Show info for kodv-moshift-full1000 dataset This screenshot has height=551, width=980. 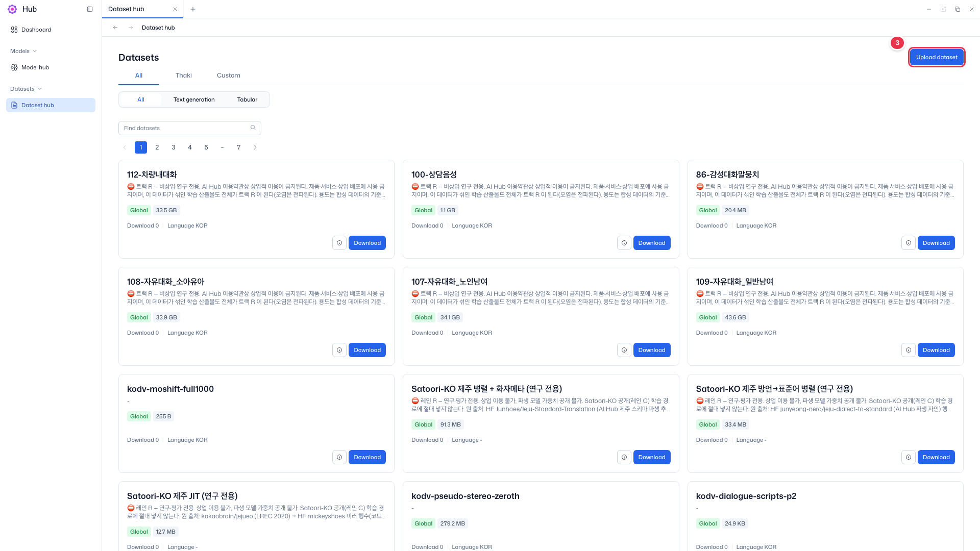point(339,457)
